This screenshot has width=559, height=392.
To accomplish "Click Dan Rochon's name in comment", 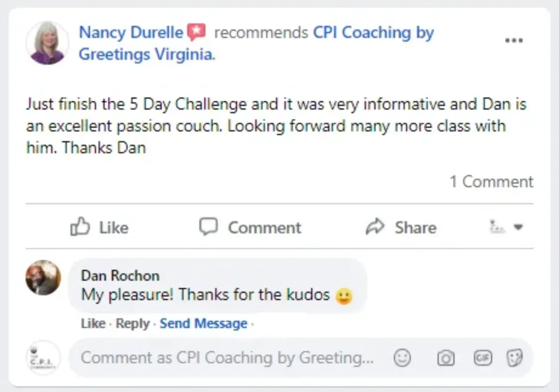I will pyautogui.click(x=120, y=275).
